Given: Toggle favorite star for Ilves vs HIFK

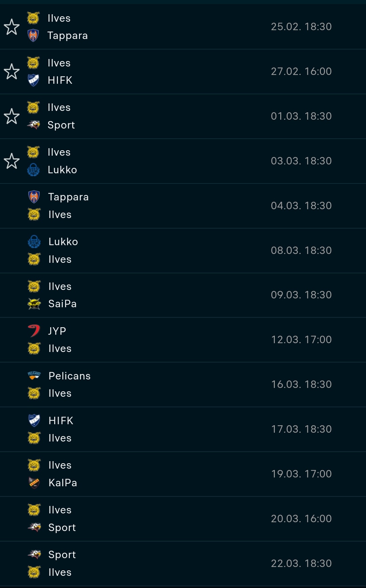Looking at the screenshot, I should point(12,72).
